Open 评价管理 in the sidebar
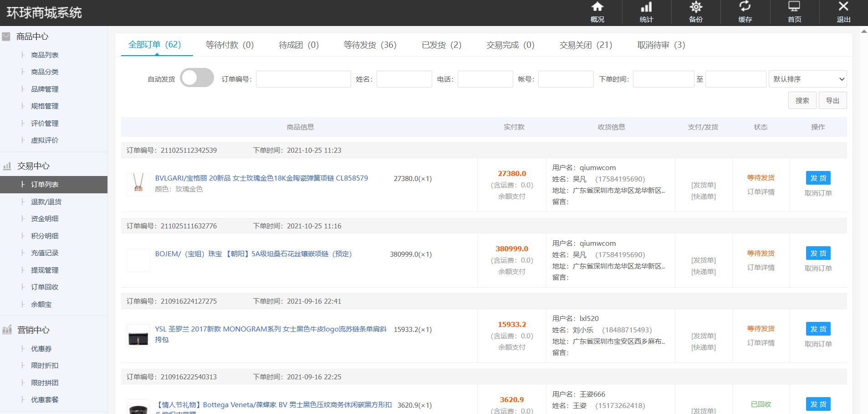Screen dimensions: 868x414 tap(45, 124)
